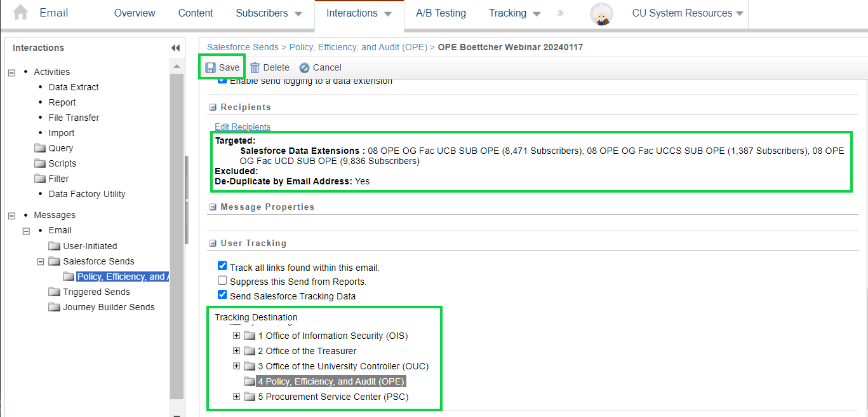Click folder icon for Procurement Service Center
Screen dimensions: 868x417
250,397
